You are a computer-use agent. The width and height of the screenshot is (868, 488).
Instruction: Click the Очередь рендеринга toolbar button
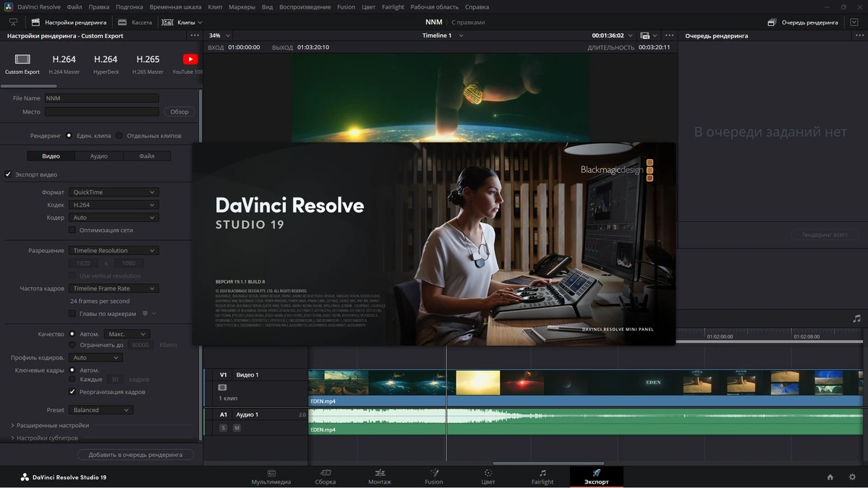click(x=803, y=22)
